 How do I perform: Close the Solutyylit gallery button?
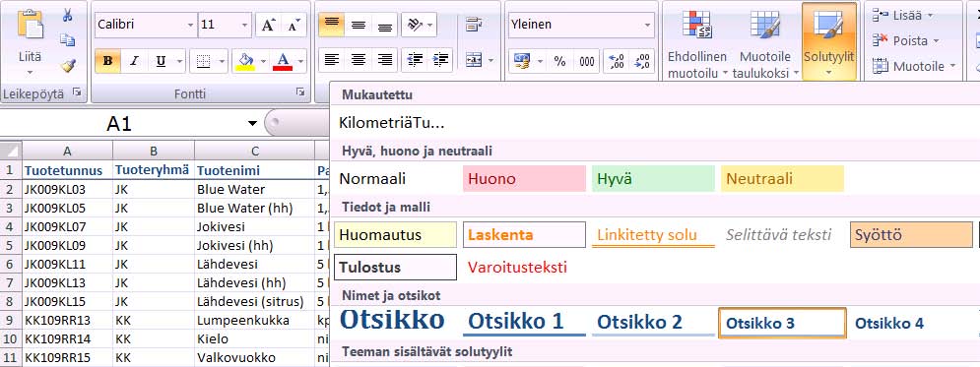(828, 42)
